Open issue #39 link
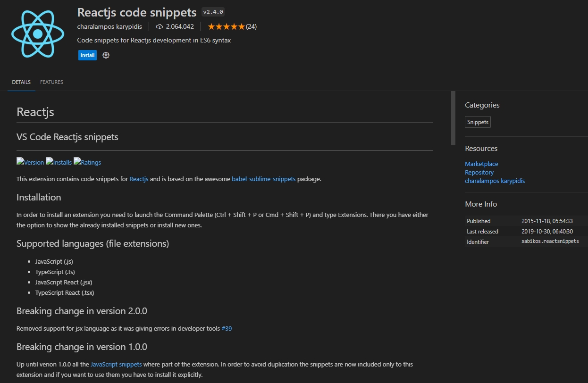This screenshot has width=588, height=383. tap(227, 328)
